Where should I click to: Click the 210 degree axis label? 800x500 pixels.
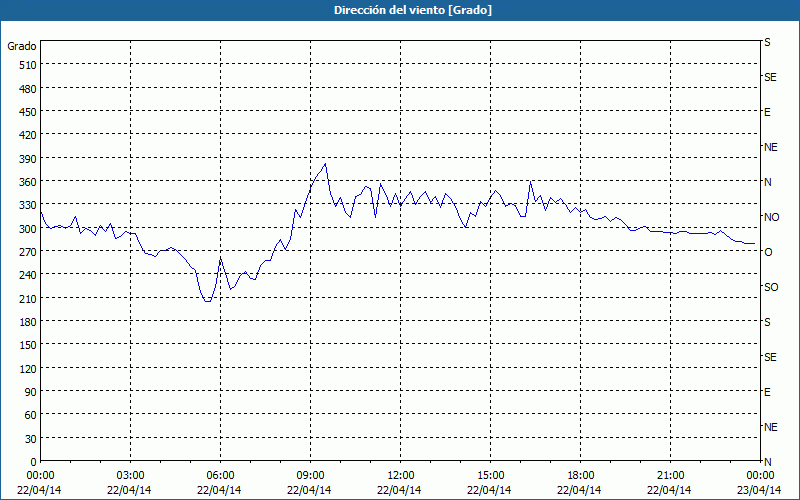point(28,298)
